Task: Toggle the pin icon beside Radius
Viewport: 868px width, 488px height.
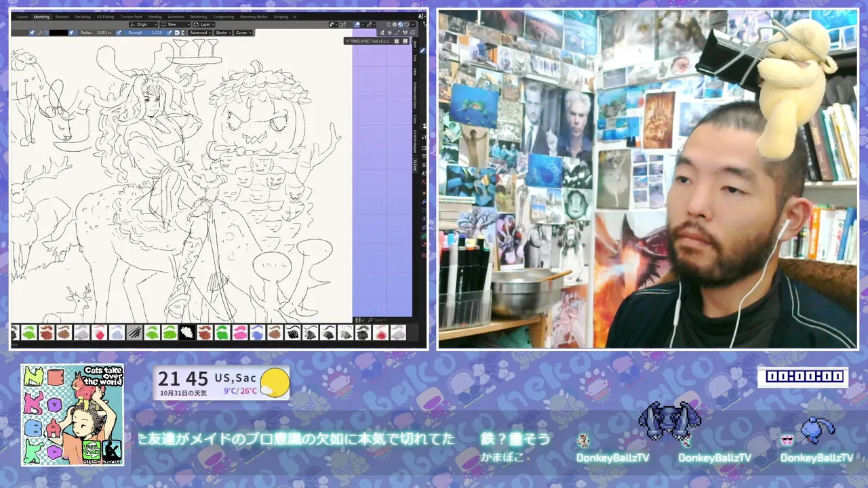Action: pyautogui.click(x=71, y=33)
